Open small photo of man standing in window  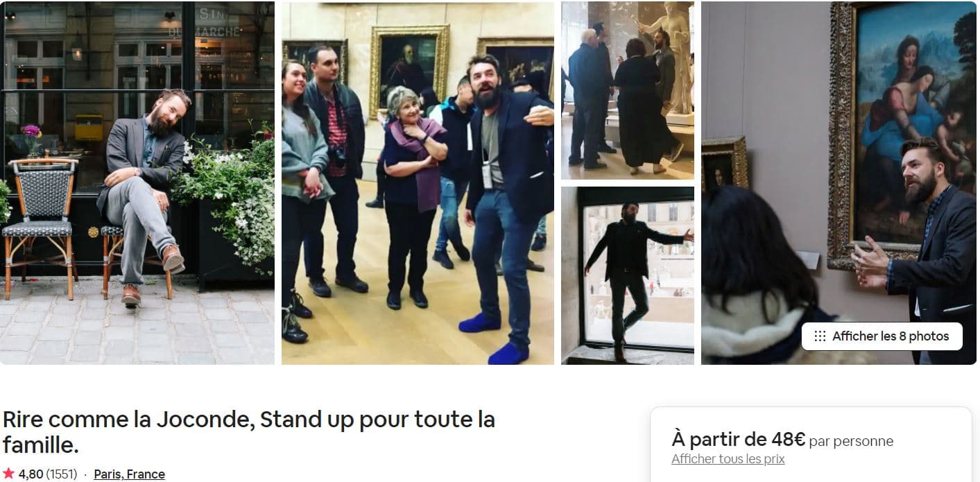click(x=627, y=275)
